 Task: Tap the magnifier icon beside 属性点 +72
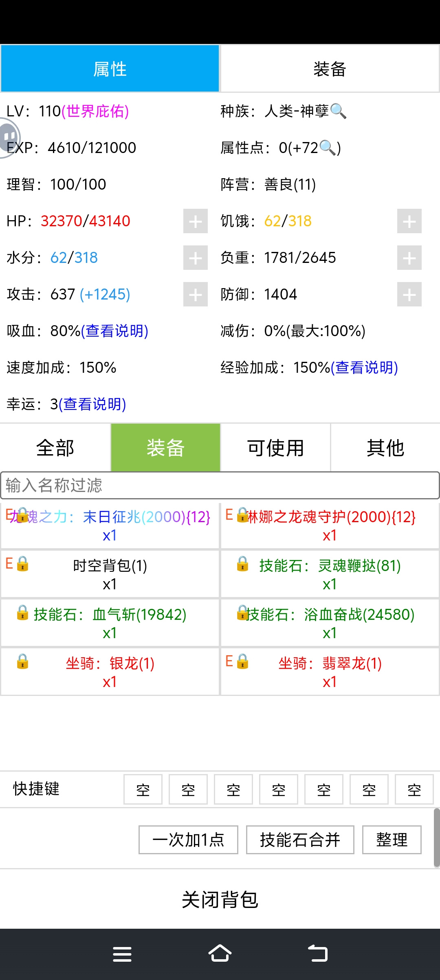328,148
